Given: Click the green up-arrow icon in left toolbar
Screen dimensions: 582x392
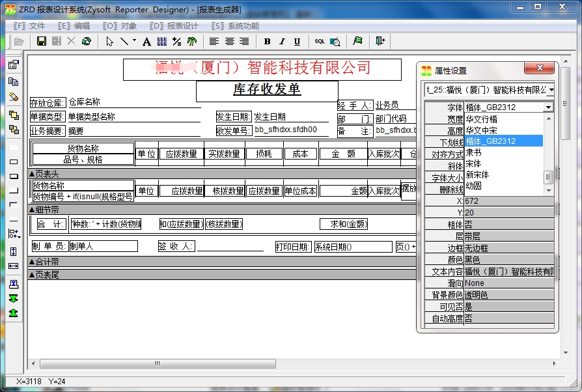Looking at the screenshot, I should 14,313.
